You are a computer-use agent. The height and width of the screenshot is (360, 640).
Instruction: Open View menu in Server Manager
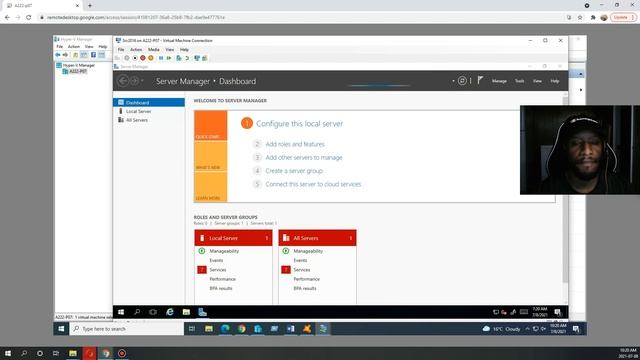[x=537, y=81]
